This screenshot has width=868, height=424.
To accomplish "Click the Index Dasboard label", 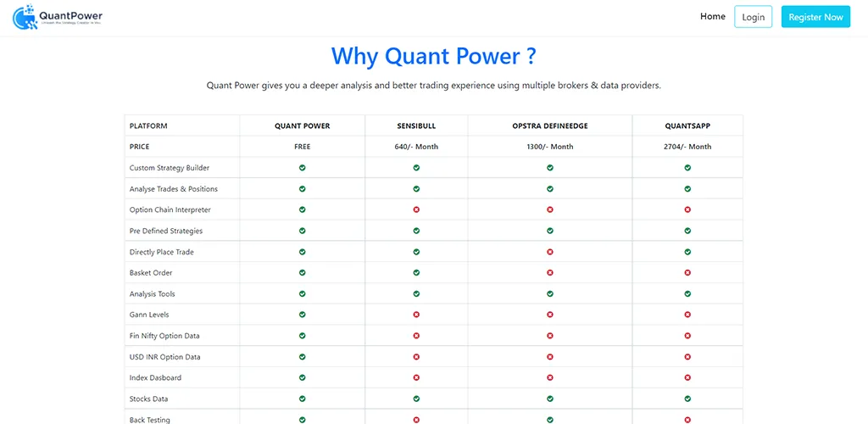I will pyautogui.click(x=156, y=377).
